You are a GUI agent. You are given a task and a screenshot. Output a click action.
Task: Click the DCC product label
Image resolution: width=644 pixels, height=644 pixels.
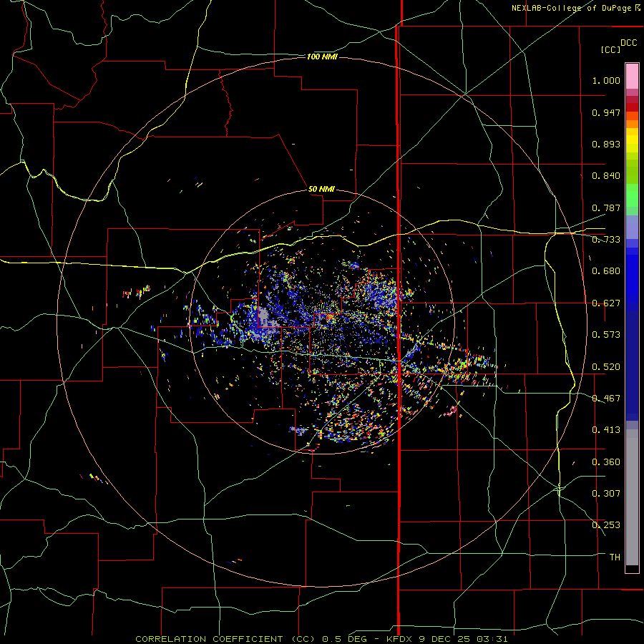[x=628, y=43]
